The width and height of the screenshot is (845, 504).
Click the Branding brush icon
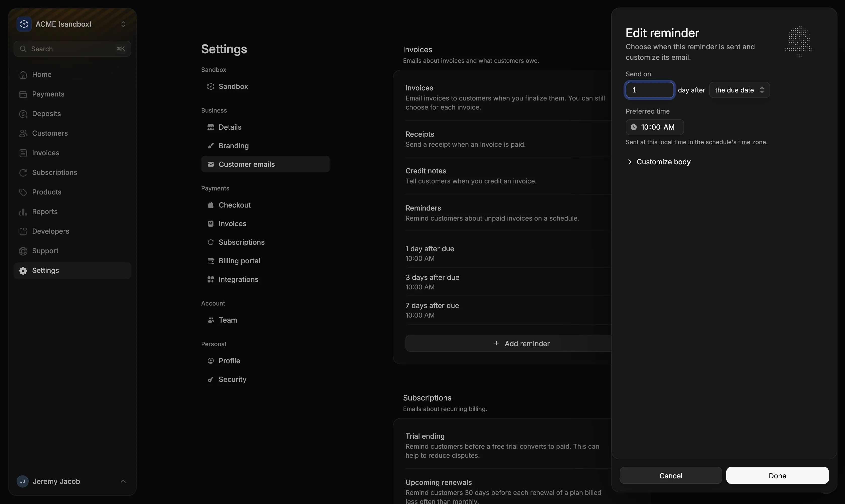click(x=210, y=146)
